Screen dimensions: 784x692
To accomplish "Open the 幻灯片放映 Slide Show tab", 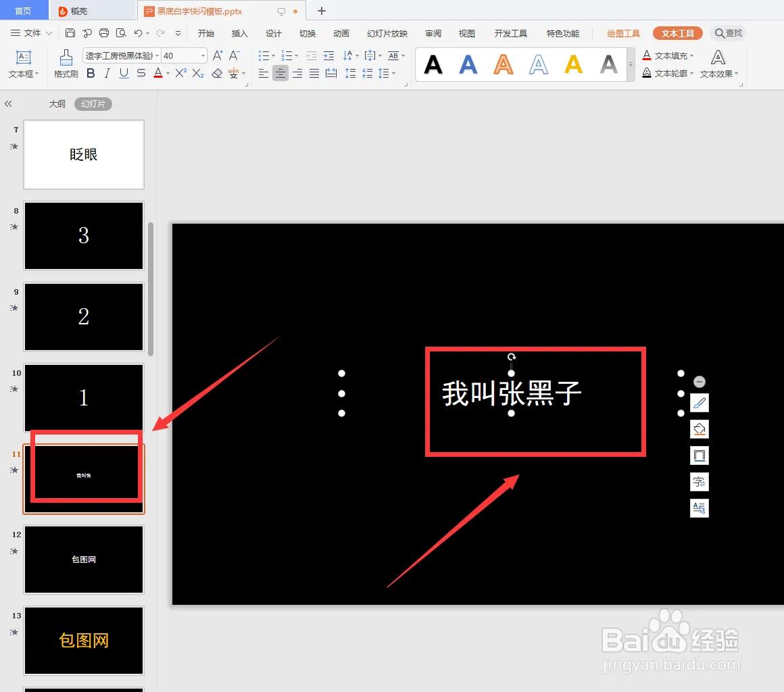I will tap(387, 34).
